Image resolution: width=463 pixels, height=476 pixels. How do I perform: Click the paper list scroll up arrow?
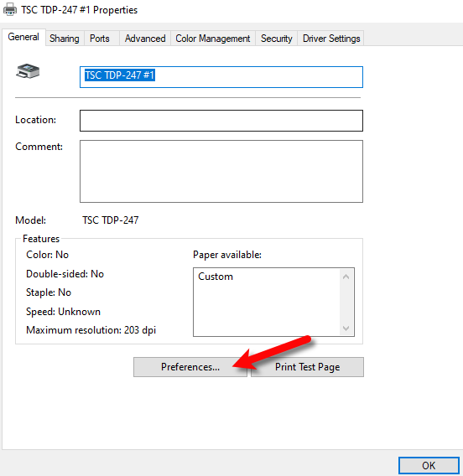click(x=346, y=277)
